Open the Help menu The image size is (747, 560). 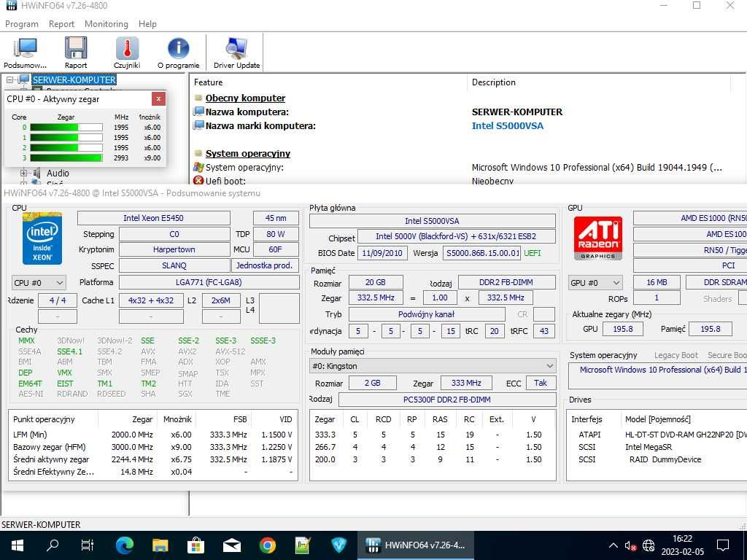(147, 24)
